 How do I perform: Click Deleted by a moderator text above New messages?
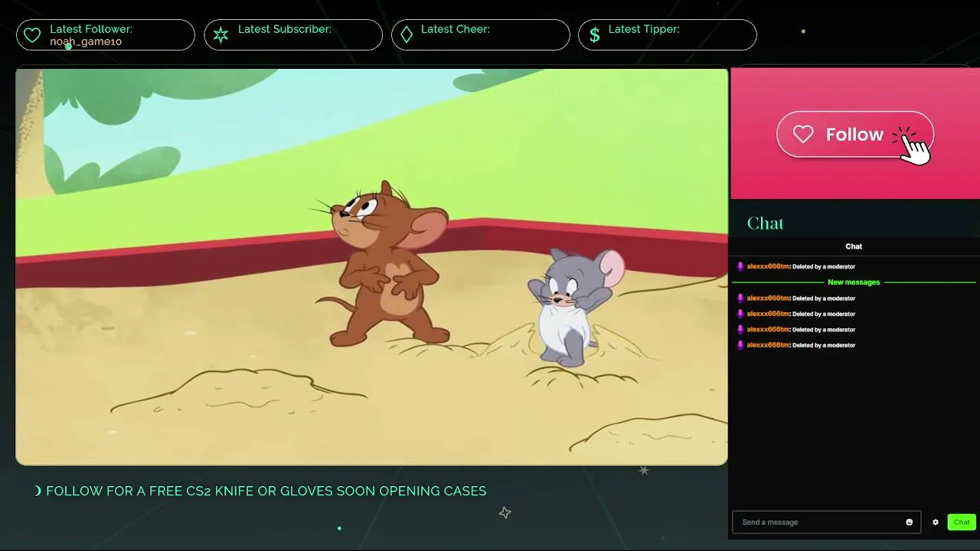(x=824, y=266)
